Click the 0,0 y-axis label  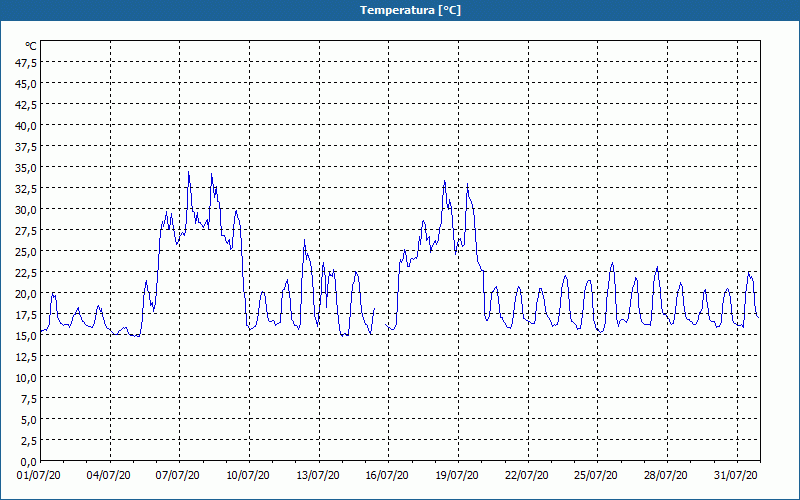(x=29, y=462)
